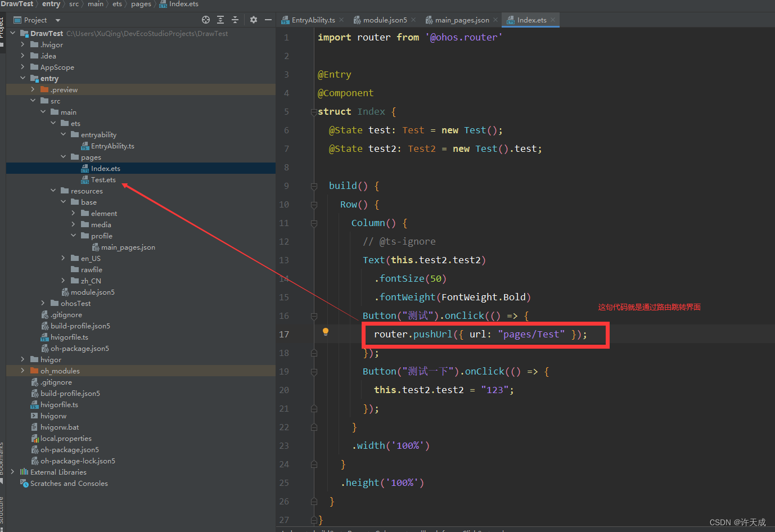Close the Index.ets tab
The image size is (775, 532).
point(553,20)
